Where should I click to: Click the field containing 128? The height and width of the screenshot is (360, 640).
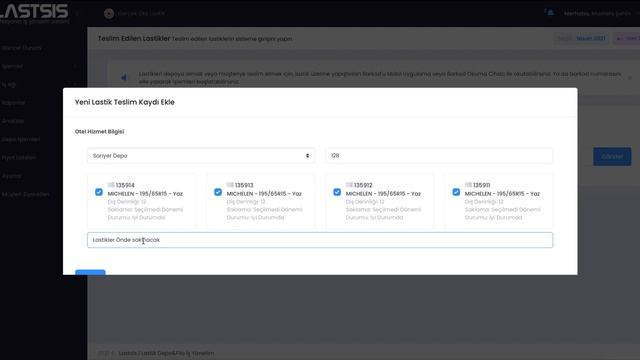coord(439,156)
